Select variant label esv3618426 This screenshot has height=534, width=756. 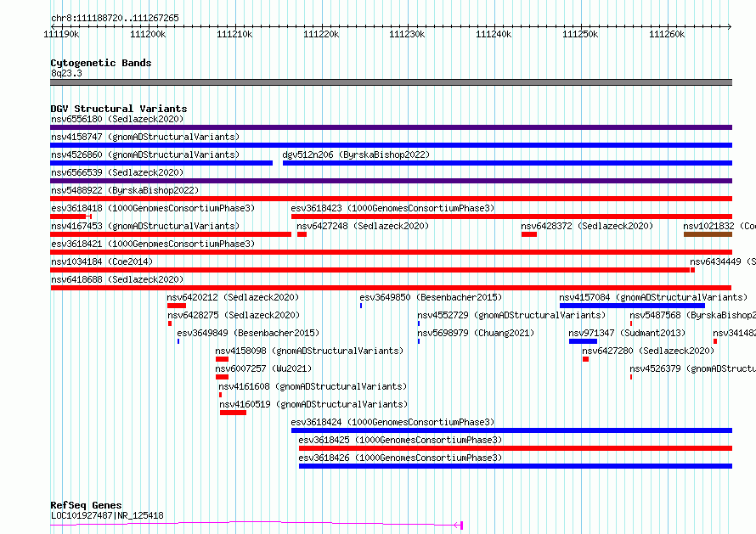point(401,458)
